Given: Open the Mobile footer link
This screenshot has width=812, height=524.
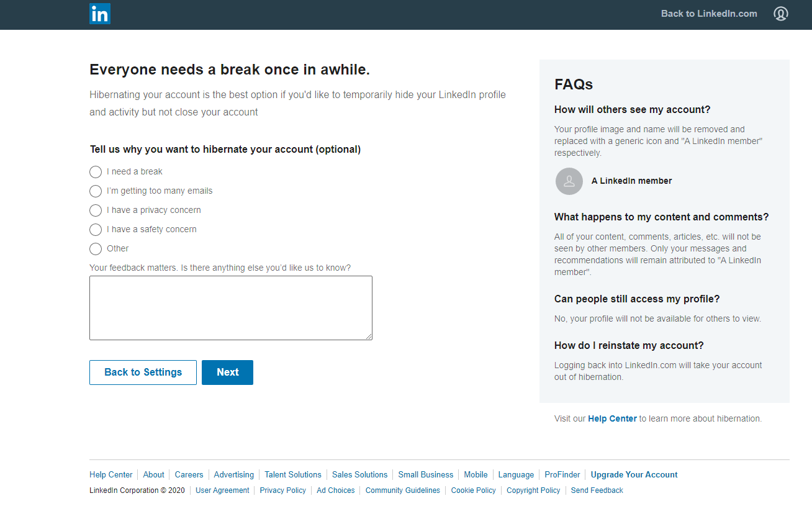Looking at the screenshot, I should (476, 474).
